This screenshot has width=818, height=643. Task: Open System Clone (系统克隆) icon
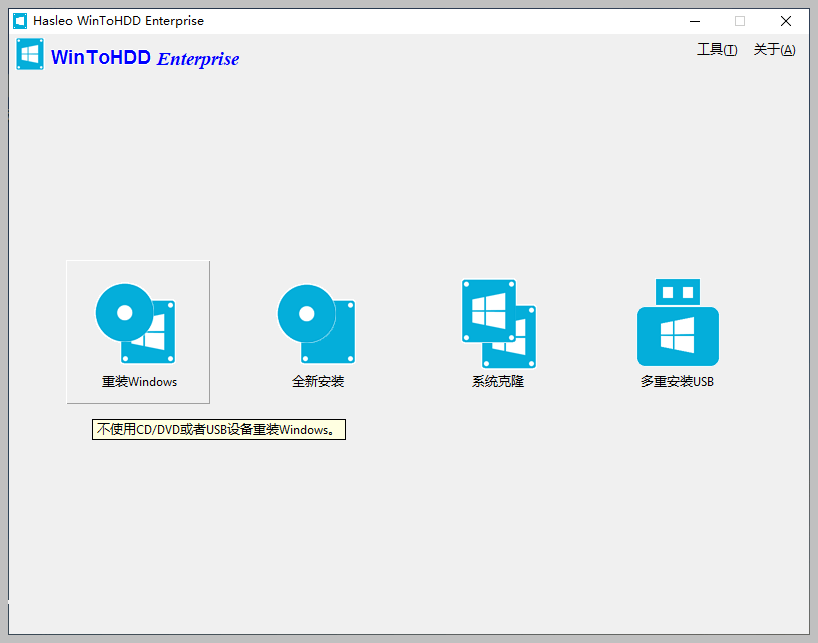coord(499,324)
